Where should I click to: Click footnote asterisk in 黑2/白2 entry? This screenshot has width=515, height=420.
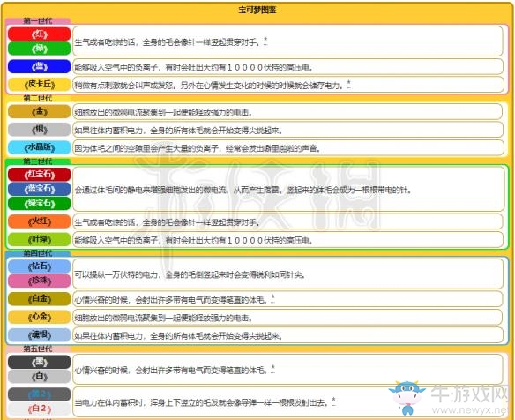pyautogui.click(x=333, y=401)
